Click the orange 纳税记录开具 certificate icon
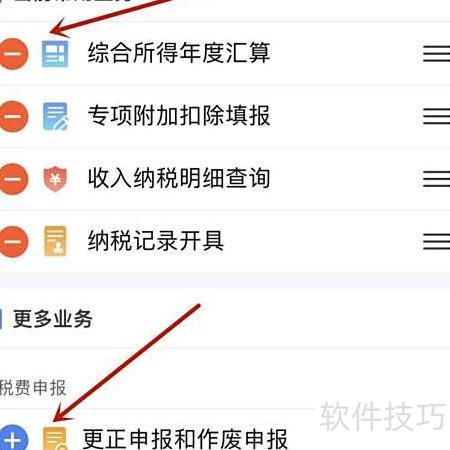450x450 pixels. [55, 241]
